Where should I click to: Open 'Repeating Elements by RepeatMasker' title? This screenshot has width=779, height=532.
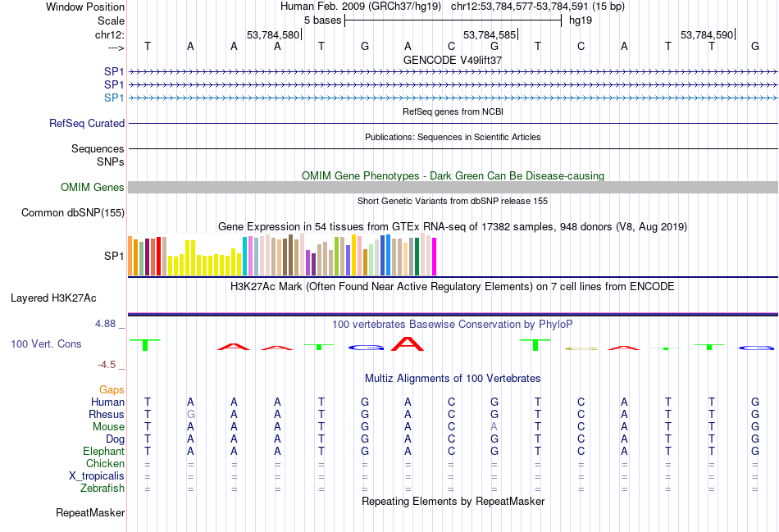[453, 501]
